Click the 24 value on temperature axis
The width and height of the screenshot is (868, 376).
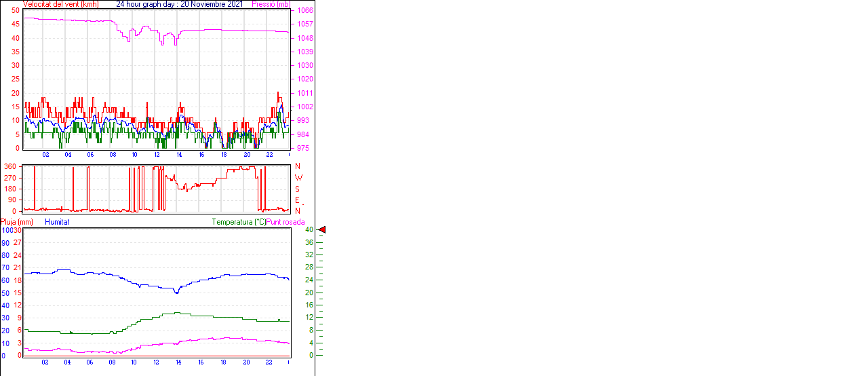309,280
